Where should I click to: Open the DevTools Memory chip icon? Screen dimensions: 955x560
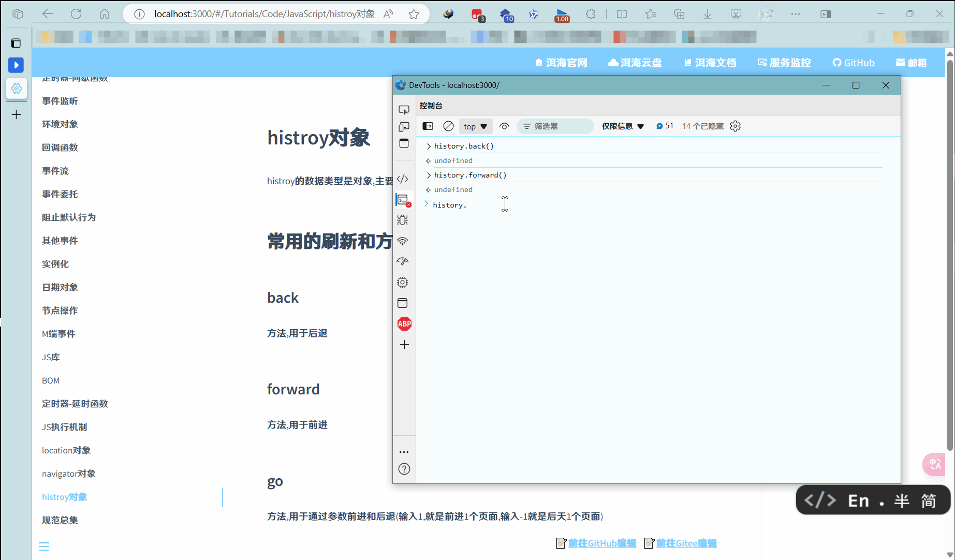click(403, 282)
